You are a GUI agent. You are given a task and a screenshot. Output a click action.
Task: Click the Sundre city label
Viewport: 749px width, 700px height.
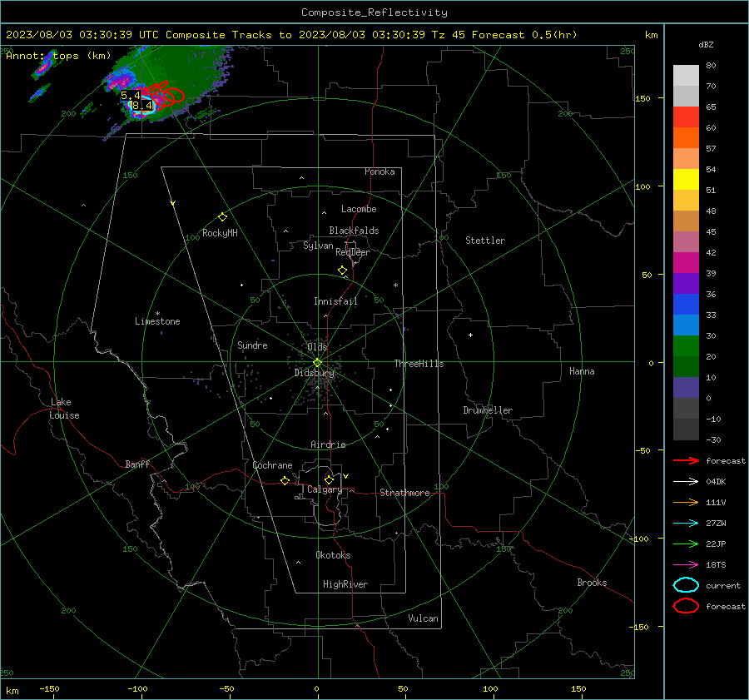(252, 345)
